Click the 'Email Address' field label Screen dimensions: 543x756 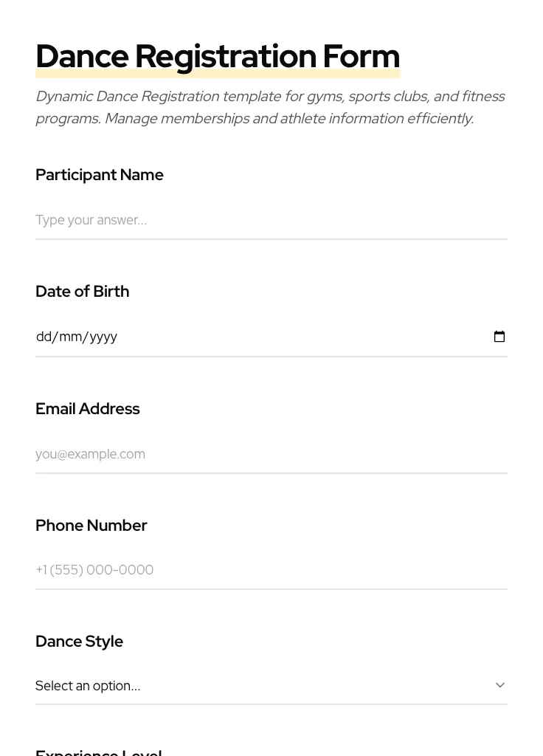(x=87, y=409)
